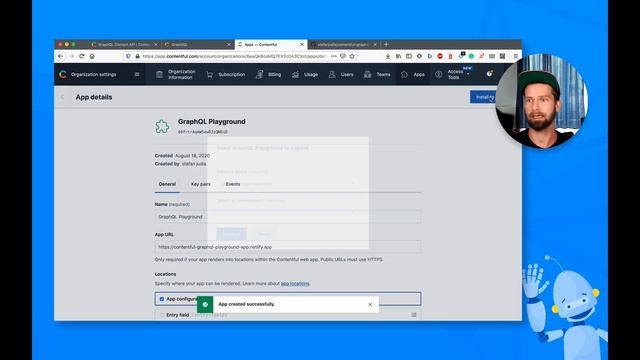This screenshot has height=360, width=640.
Task: Open the app locations link
Action: tap(295, 283)
